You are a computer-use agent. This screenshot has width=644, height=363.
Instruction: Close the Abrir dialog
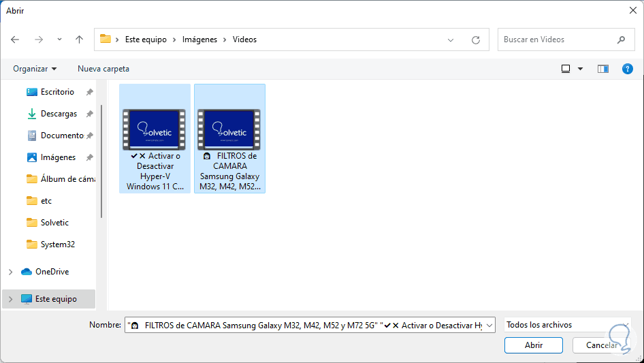633,11
